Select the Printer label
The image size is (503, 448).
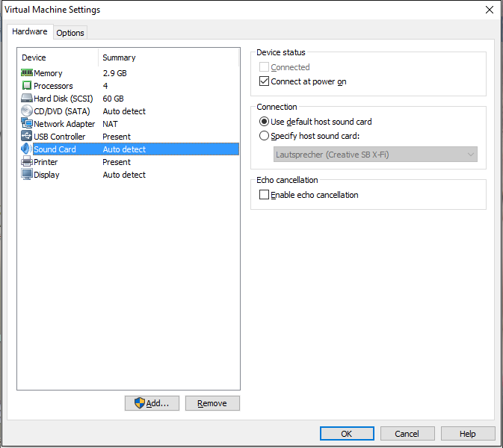pyautogui.click(x=46, y=162)
